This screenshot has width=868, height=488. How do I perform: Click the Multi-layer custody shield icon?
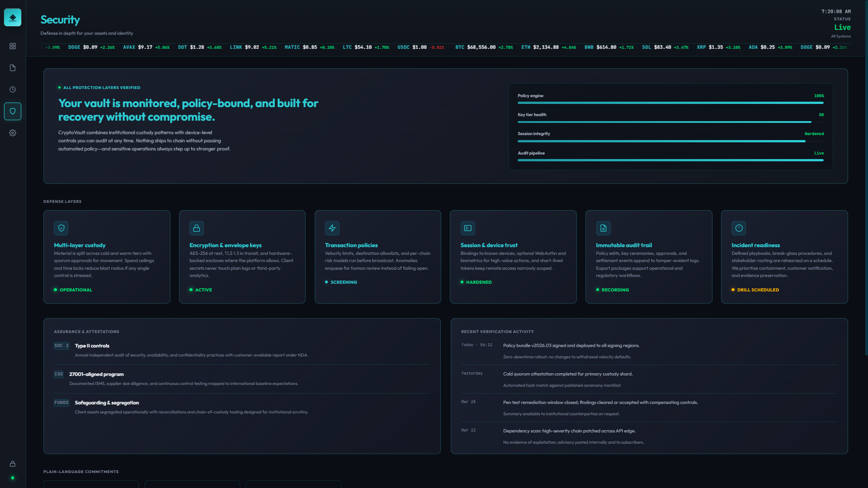(61, 228)
